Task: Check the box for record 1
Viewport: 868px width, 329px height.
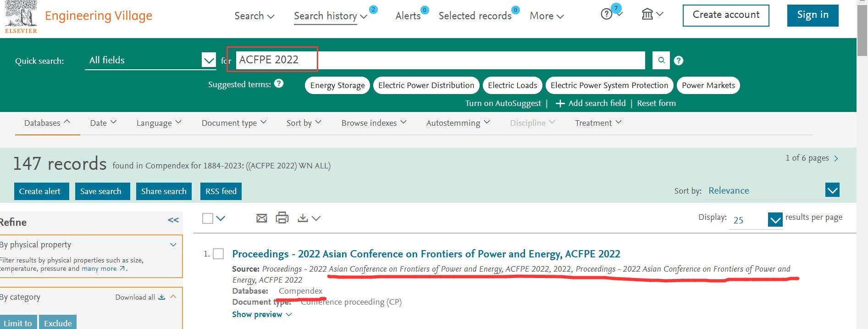Action: 219,254
